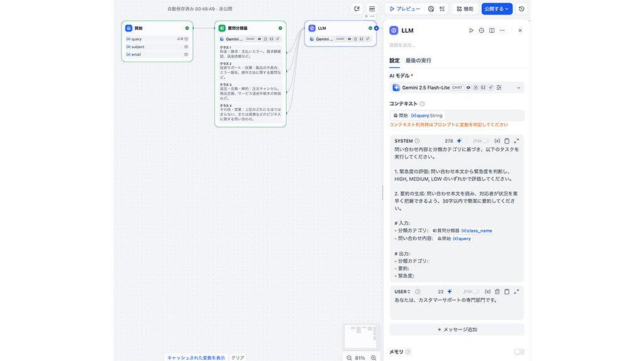Viewport: 644px width, 361px height.
Task: Open the help book icon in LLM panel header
Action: pyautogui.click(x=492, y=30)
